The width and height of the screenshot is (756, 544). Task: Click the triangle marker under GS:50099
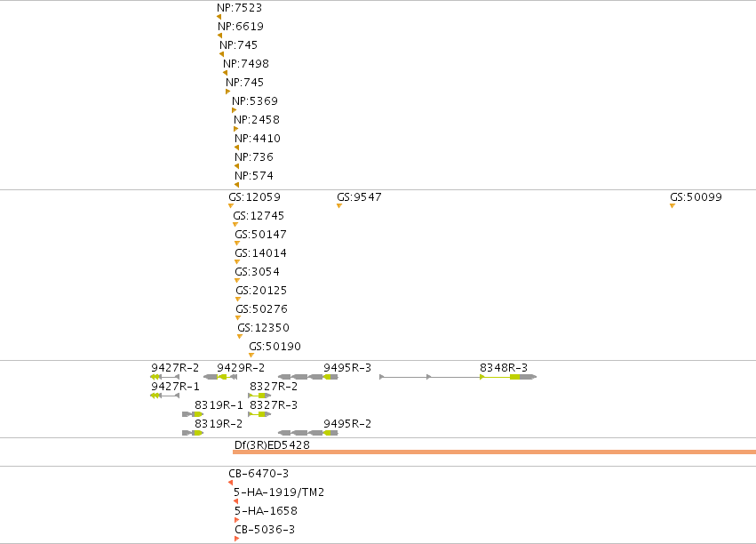672,206
